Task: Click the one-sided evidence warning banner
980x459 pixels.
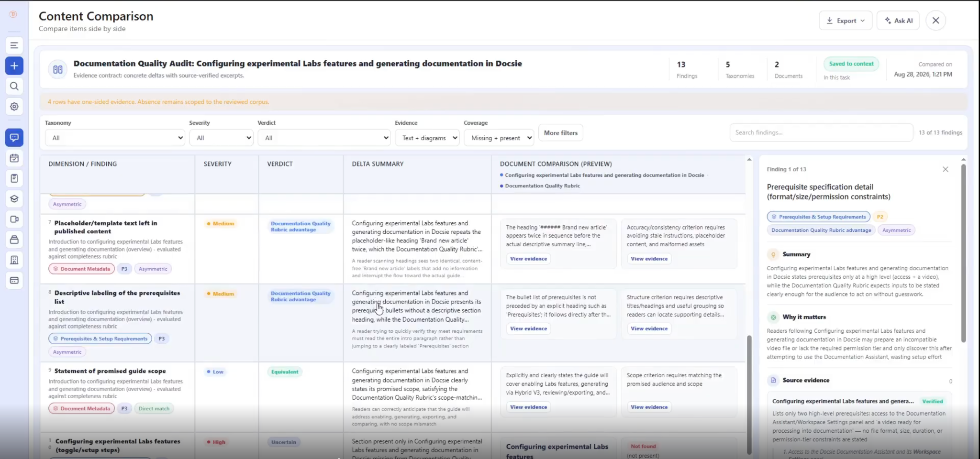Action: (x=503, y=102)
